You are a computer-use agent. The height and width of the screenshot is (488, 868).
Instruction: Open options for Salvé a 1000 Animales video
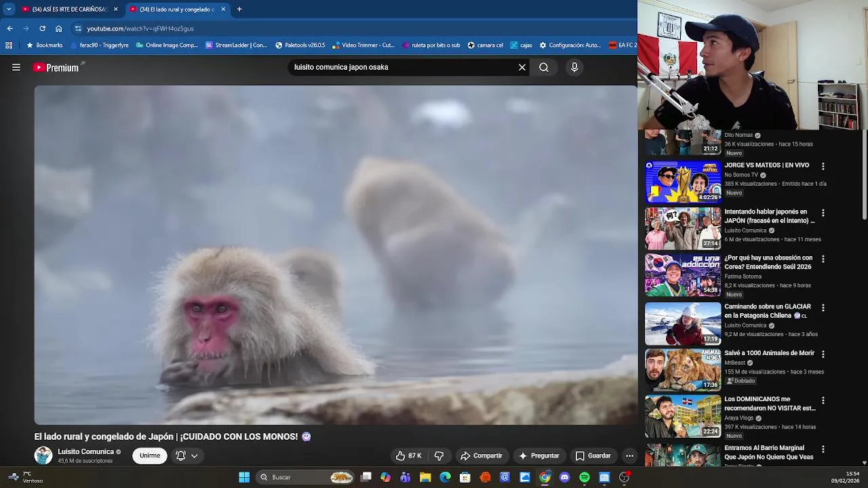pos(823,354)
